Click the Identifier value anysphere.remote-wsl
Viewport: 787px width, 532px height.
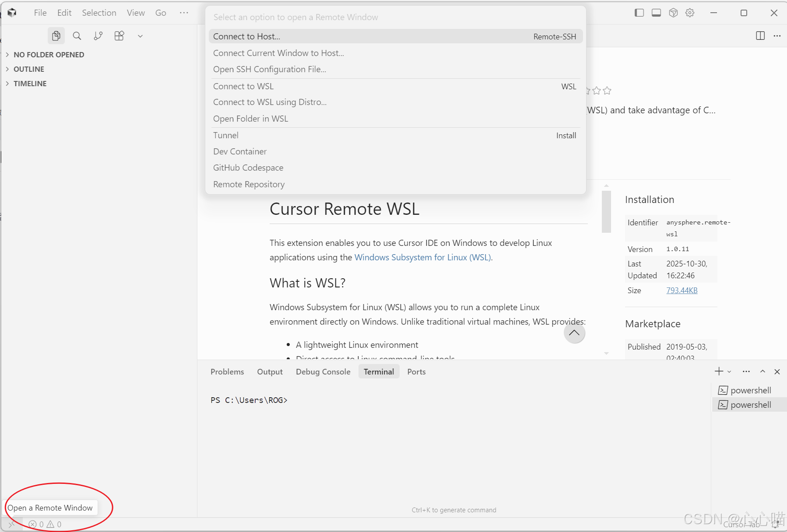[x=698, y=228]
